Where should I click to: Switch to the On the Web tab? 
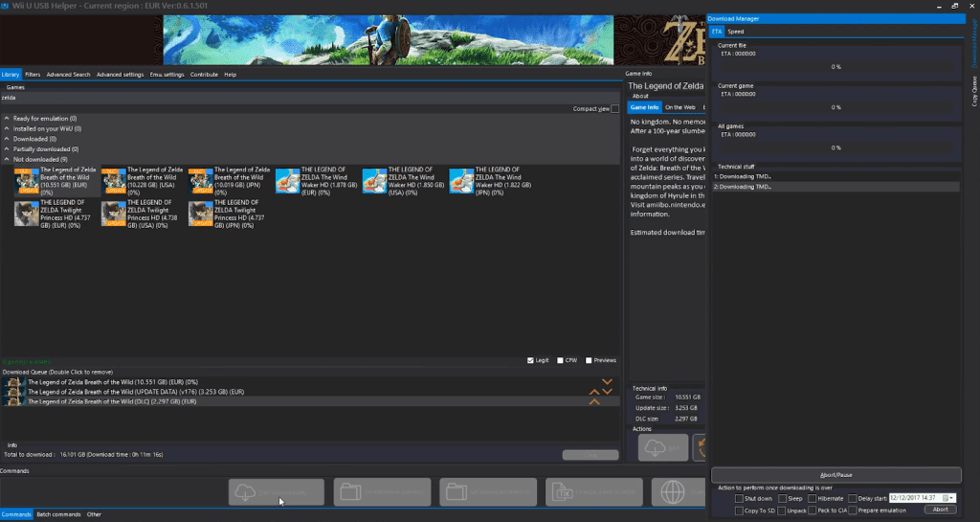click(680, 107)
